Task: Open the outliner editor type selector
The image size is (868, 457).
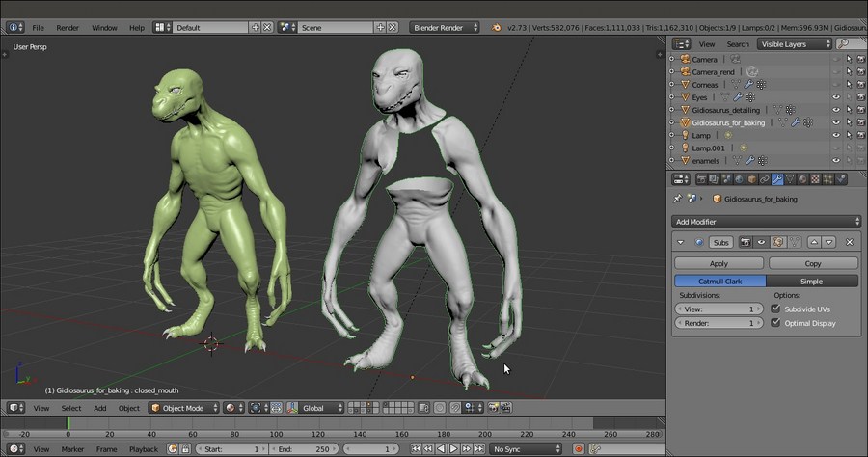Action: pos(681,43)
